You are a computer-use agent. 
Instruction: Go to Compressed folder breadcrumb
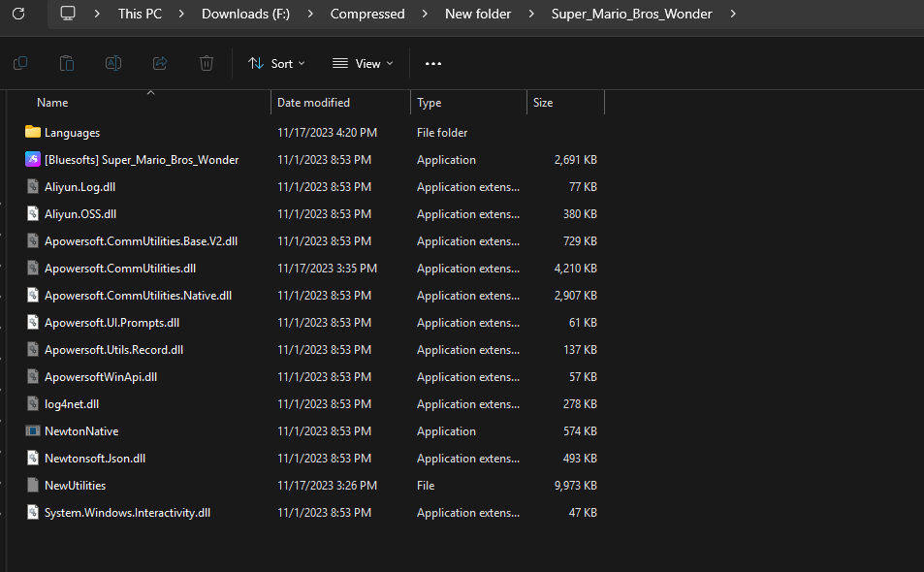(367, 14)
